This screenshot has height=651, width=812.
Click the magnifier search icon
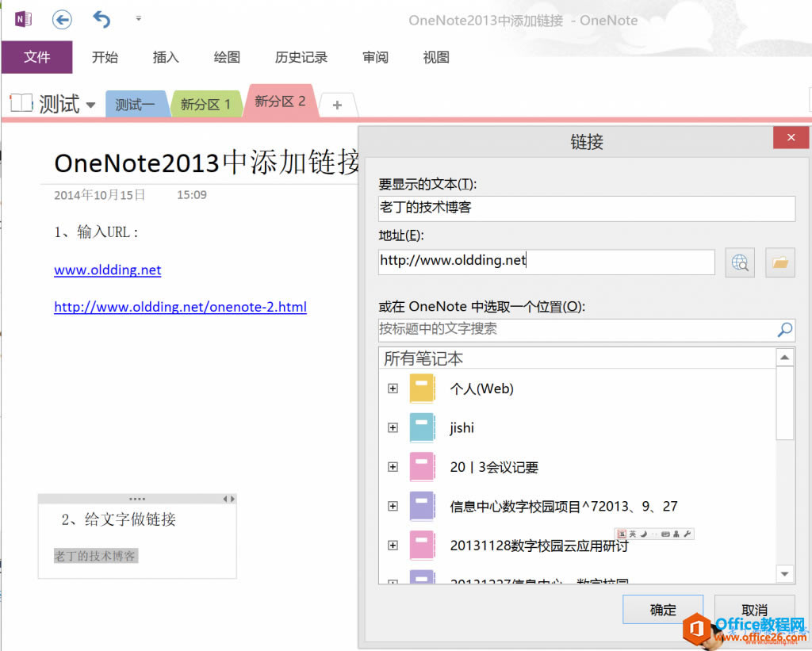784,329
